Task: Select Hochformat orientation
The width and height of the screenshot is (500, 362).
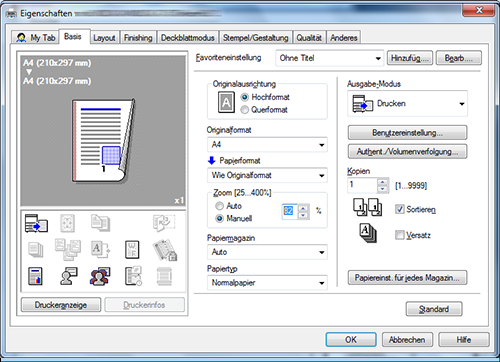Action: click(245, 97)
